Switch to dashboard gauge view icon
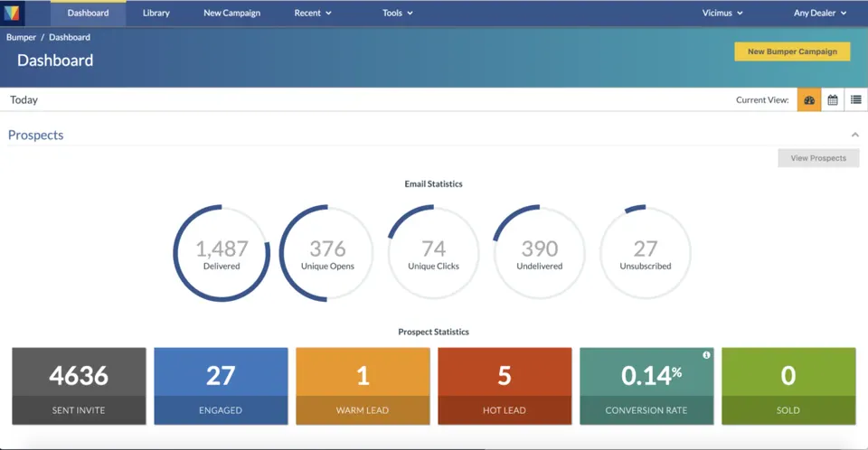Viewport: 868px width, 450px height. pos(808,100)
